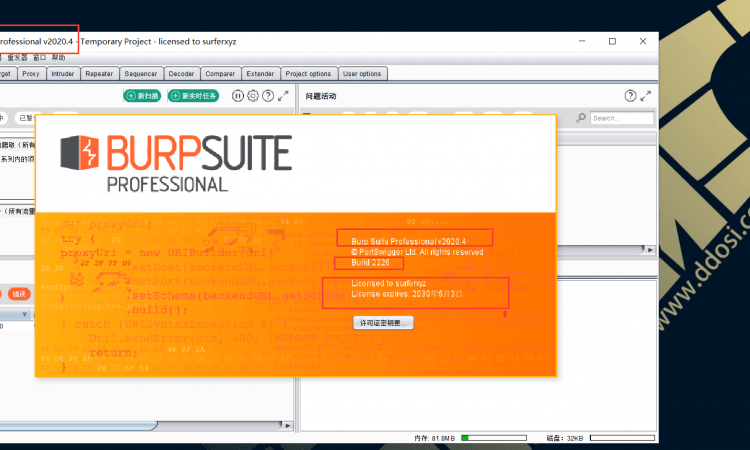Open the Sequencer tab
This screenshot has width=750, height=450.
(141, 74)
